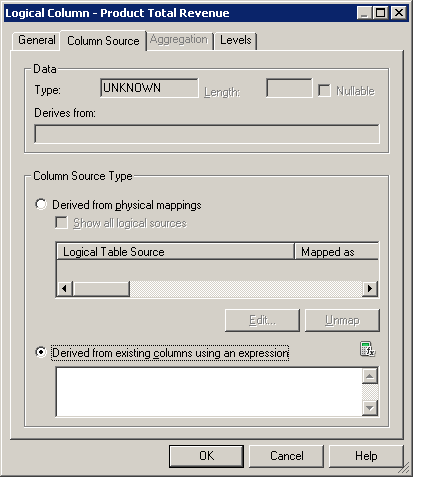
Task: Close the Logical Column dialog with X
Action: [x=399, y=13]
